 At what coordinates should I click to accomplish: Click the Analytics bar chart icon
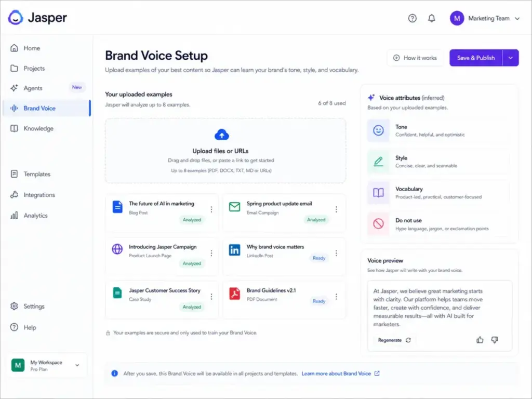(14, 216)
